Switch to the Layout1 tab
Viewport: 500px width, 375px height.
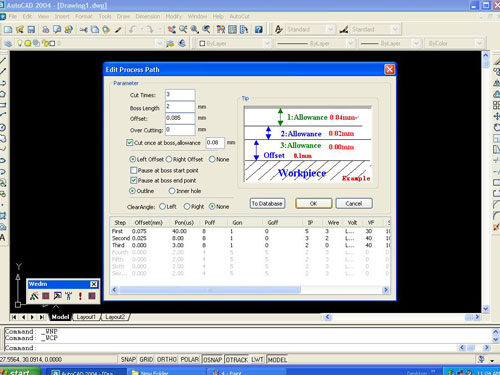pyautogui.click(x=86, y=317)
